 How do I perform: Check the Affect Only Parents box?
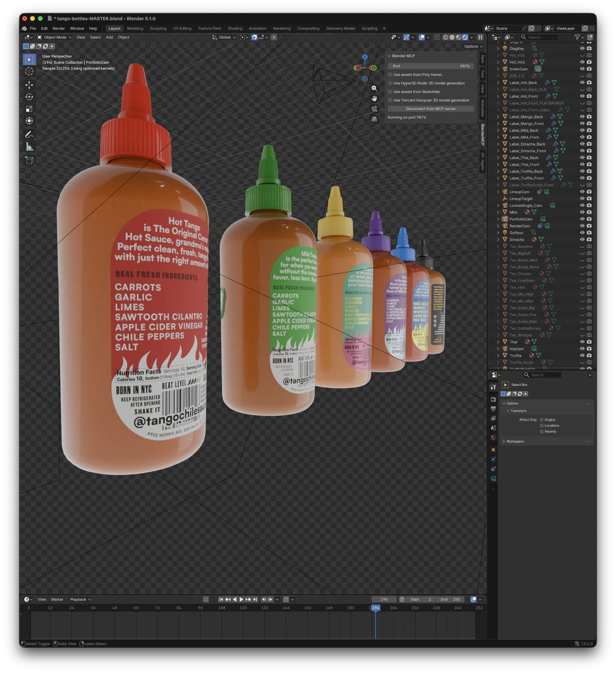pyautogui.click(x=542, y=432)
